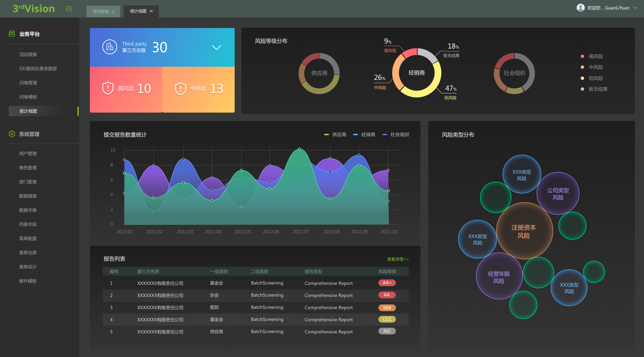Click the 公司类型风险 bubble
Screen dimensions: 644x357
tap(558, 194)
